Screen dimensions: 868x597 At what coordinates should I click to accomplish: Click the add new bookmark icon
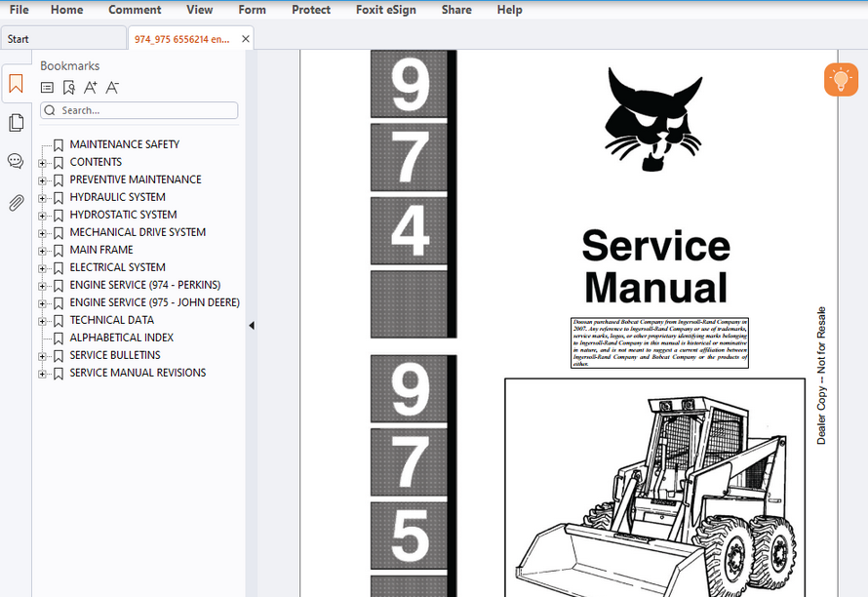click(x=68, y=88)
